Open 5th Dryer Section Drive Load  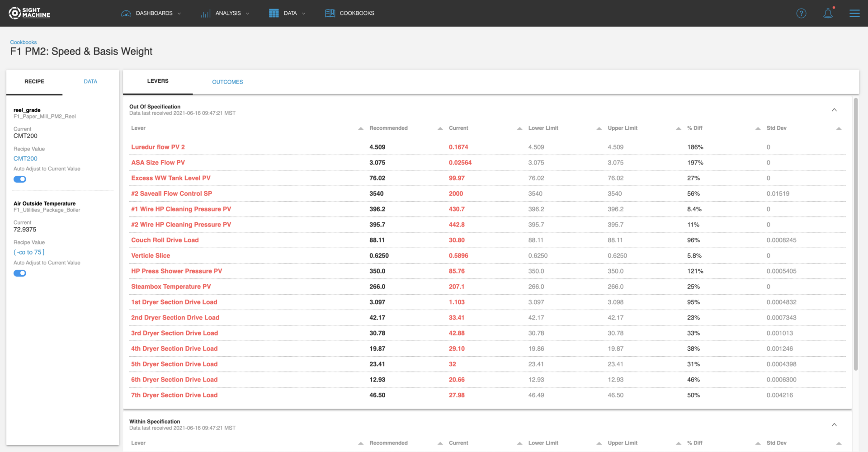click(175, 364)
